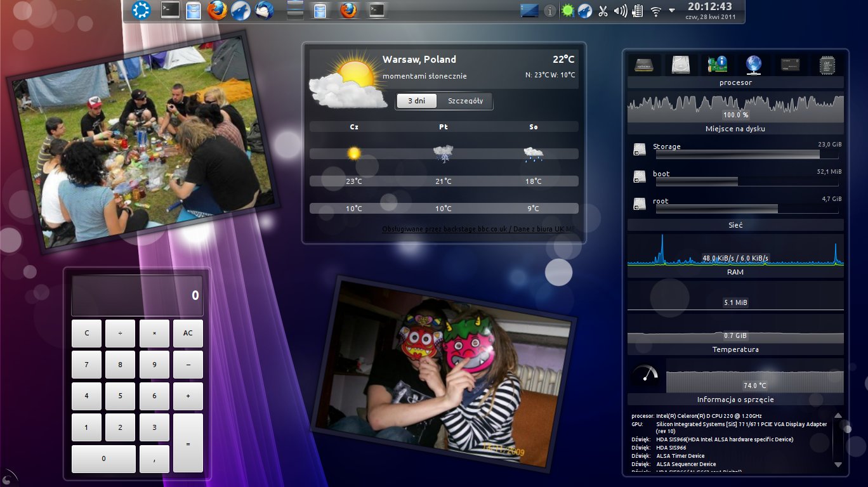Open the digital clock showing 20:12:43

click(x=709, y=11)
